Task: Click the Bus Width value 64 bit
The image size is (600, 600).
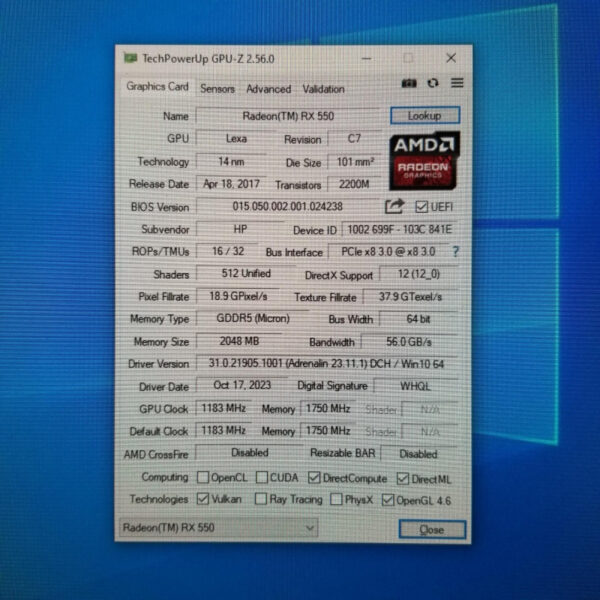Action: pyautogui.click(x=418, y=319)
